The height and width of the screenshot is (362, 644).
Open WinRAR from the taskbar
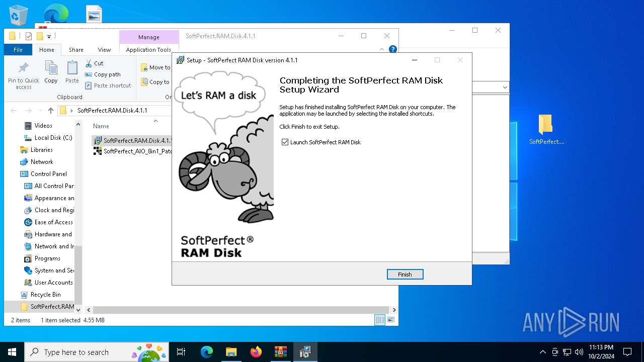[x=280, y=352]
